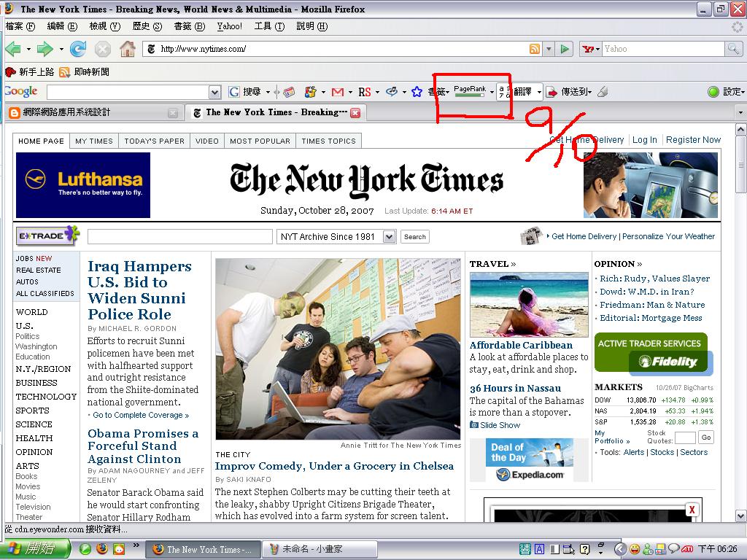This screenshot has width=747, height=560.
Task: Close the 網際網路應用系統設計 tab
Action: pyautogui.click(x=173, y=113)
